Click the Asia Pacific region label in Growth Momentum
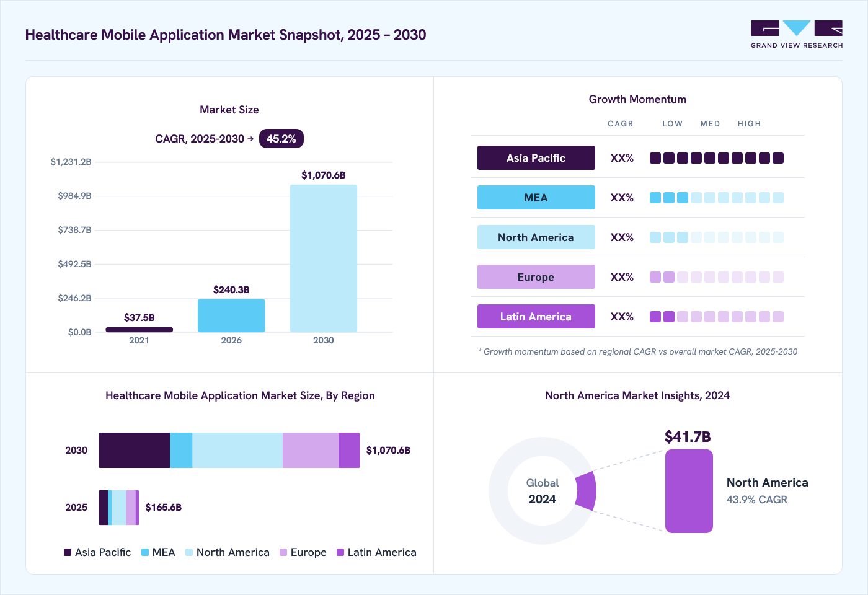The image size is (868, 595). pyautogui.click(x=536, y=158)
